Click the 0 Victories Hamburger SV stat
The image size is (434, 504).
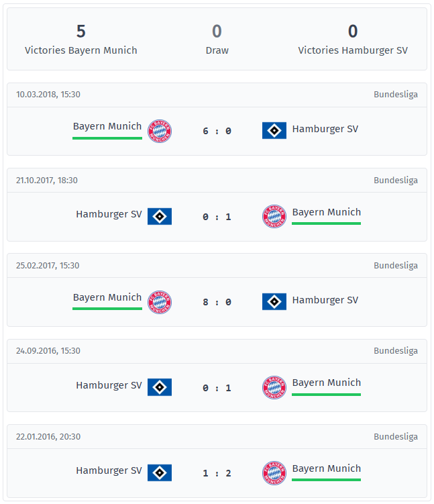(x=353, y=39)
